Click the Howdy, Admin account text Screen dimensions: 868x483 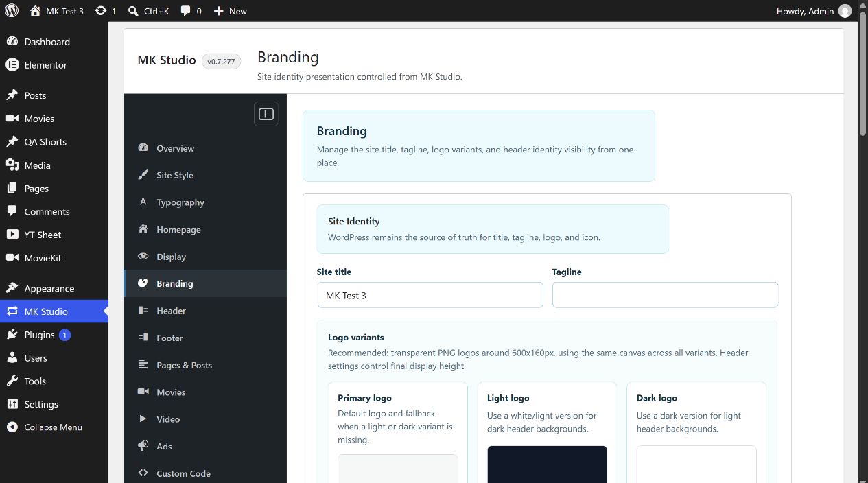click(x=805, y=11)
